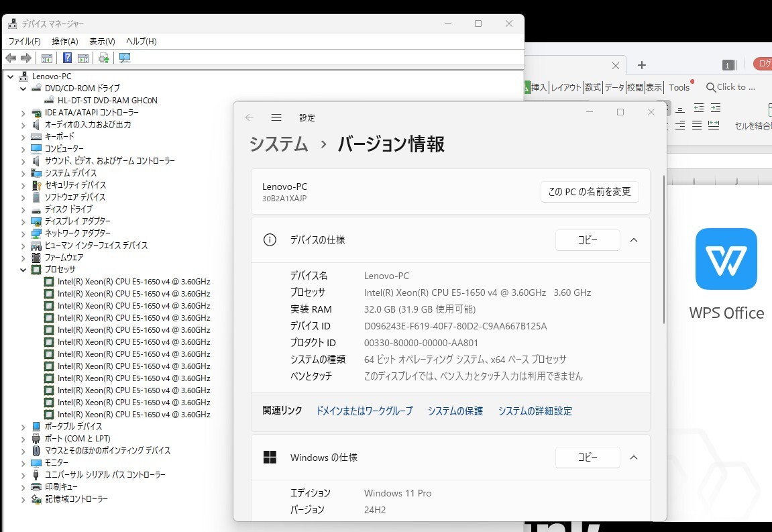Open the 操作(A) menu
This screenshot has height=532, width=772.
[64, 42]
